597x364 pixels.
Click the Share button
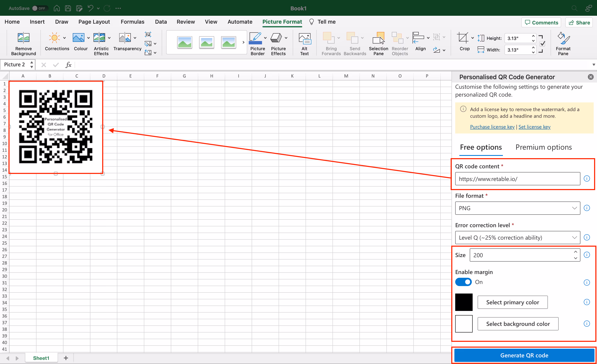pos(579,23)
